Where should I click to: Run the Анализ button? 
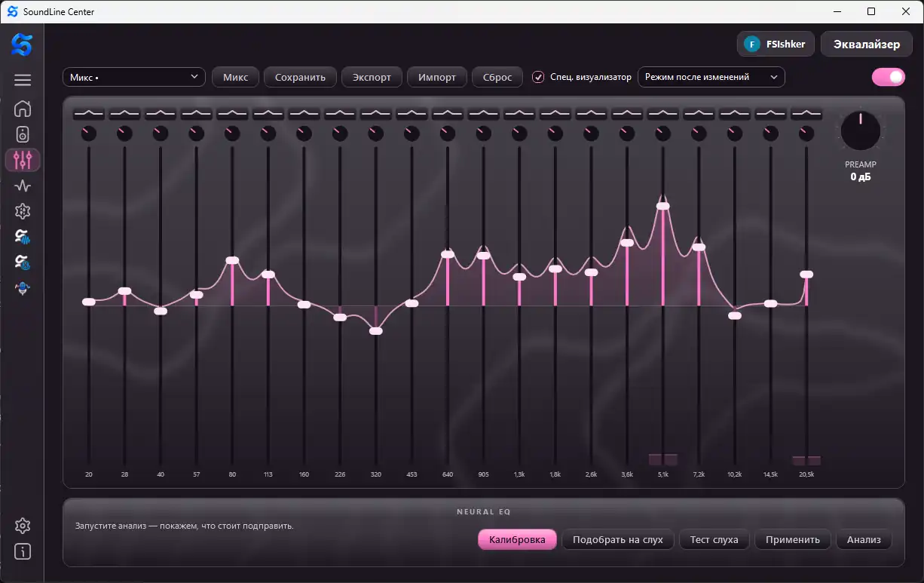pos(864,539)
